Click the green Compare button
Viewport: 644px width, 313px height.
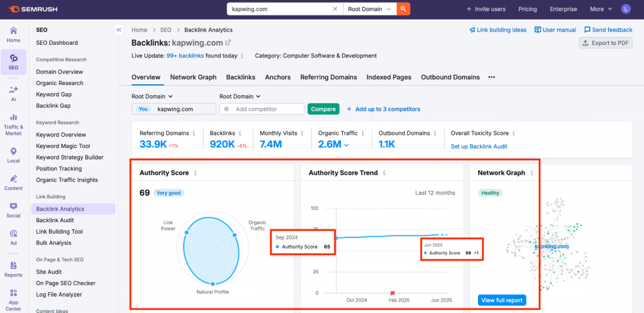pos(323,109)
